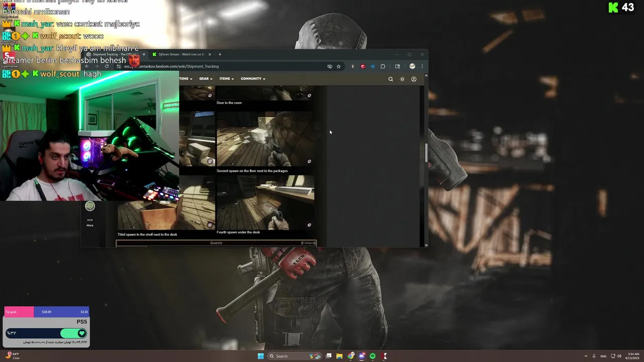Open the Chrome extensions puzzle icon
The image size is (644, 362).
tap(383, 66)
